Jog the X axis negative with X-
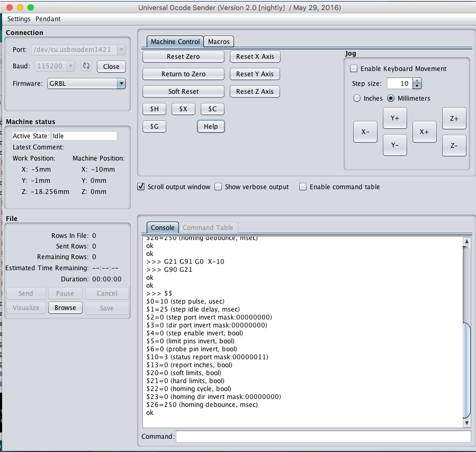476x452 pixels. [x=365, y=132]
